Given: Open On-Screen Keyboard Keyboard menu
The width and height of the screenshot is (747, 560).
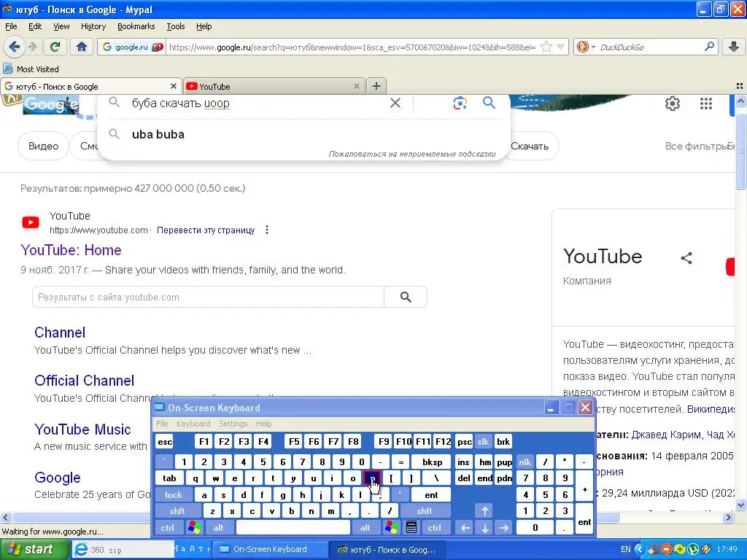Looking at the screenshot, I should (x=193, y=424).
